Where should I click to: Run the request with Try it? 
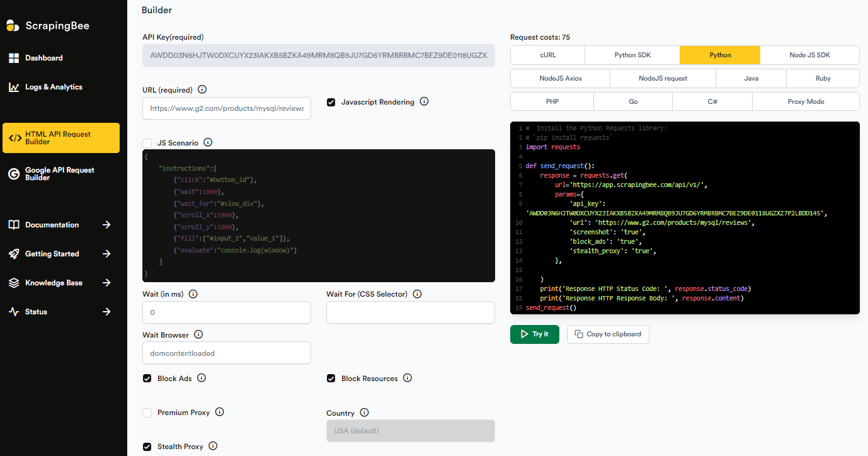coord(534,334)
